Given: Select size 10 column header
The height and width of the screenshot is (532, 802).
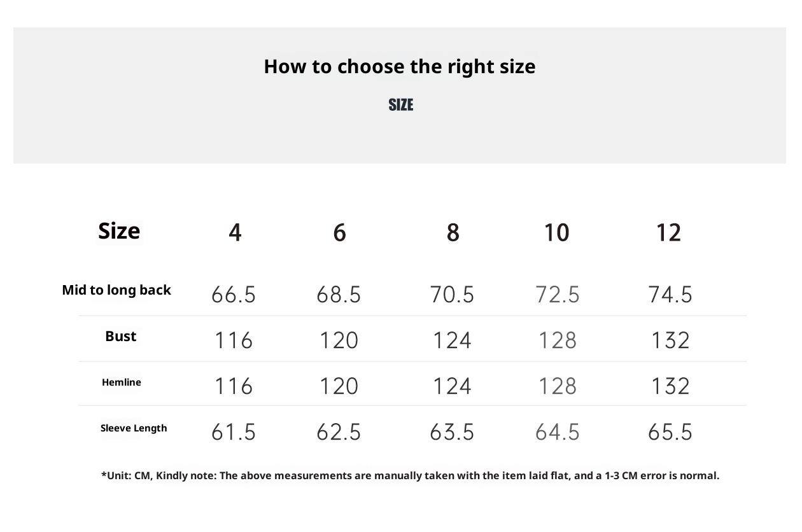Looking at the screenshot, I should pos(556,233).
